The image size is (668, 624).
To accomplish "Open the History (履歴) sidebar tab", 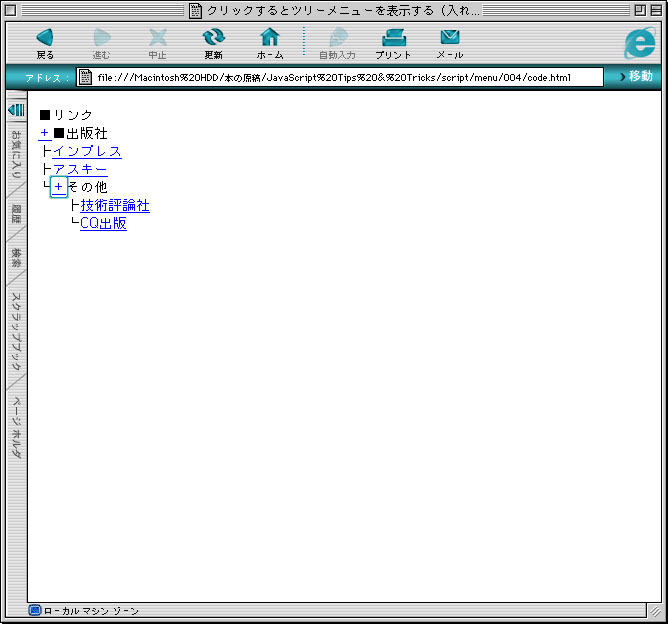I will (16, 214).
